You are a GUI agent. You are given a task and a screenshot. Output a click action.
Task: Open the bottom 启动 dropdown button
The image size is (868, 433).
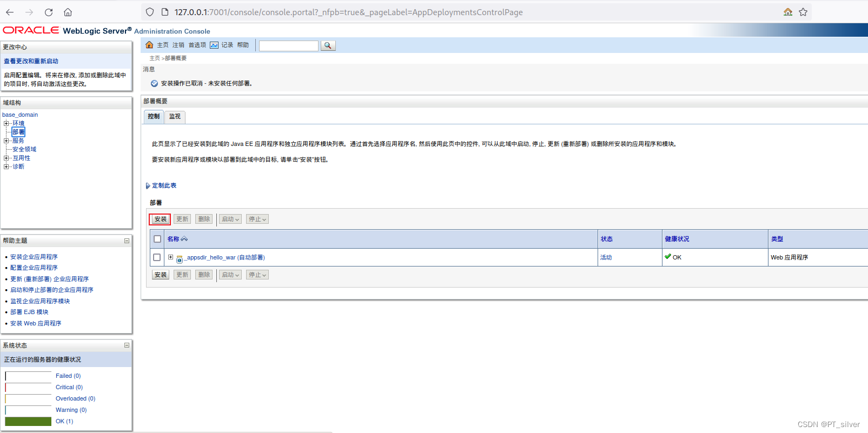(230, 275)
